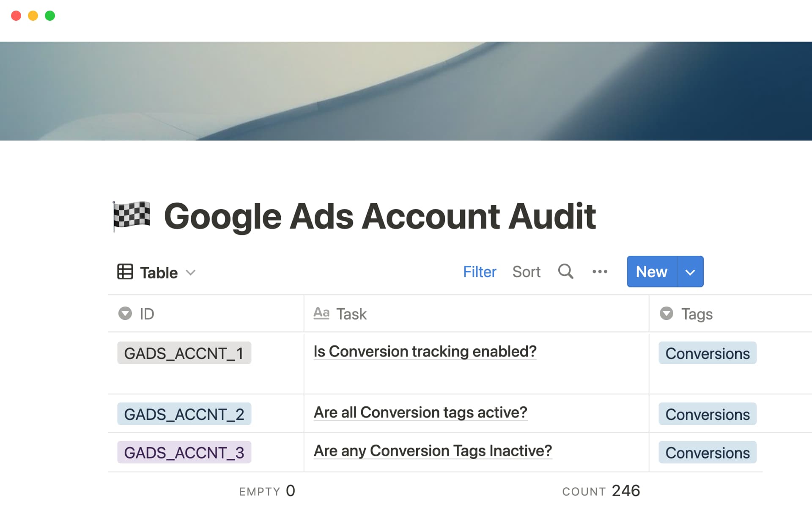Click the table view icon next to Table

point(125,272)
